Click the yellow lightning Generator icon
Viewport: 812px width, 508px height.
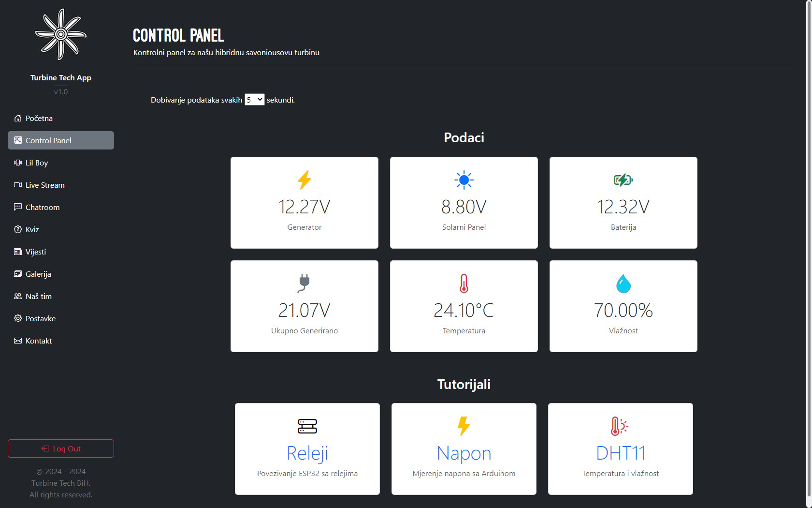pyautogui.click(x=304, y=180)
